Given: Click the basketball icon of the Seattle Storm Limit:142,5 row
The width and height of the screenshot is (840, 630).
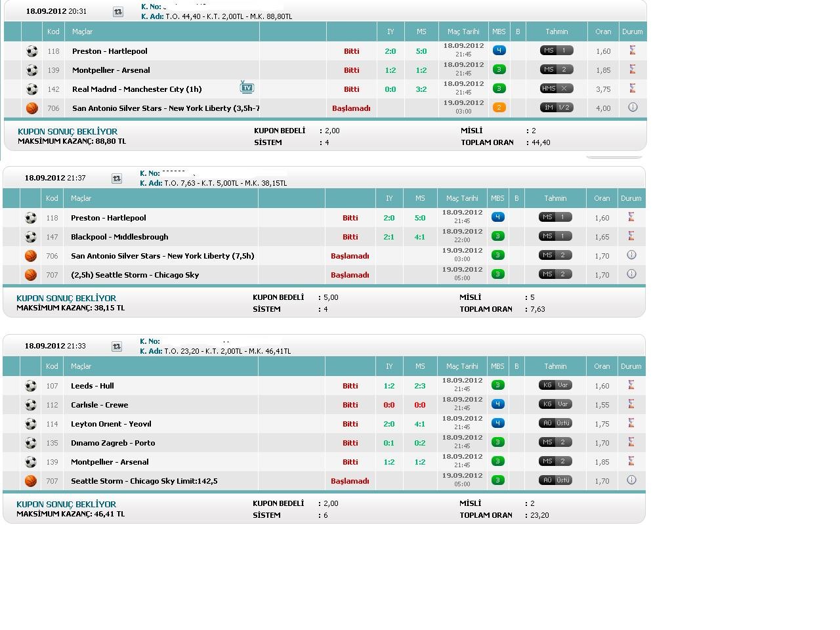Looking at the screenshot, I should (x=30, y=481).
